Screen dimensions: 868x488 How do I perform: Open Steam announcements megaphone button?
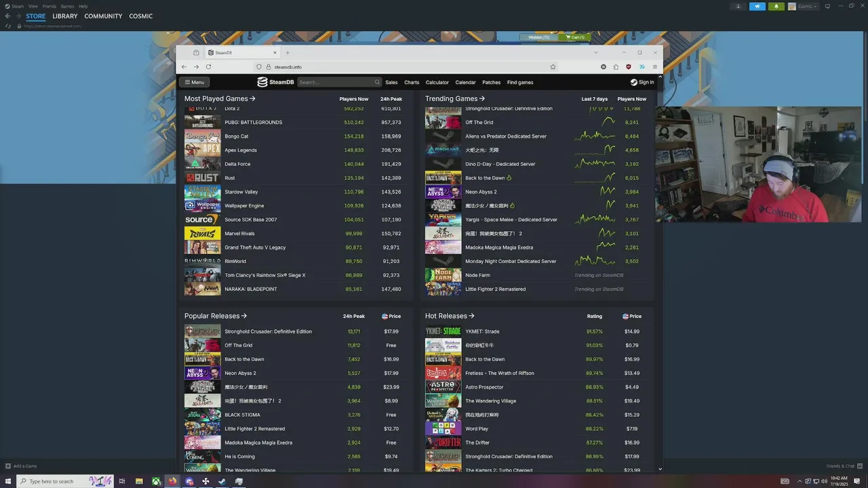757,6
